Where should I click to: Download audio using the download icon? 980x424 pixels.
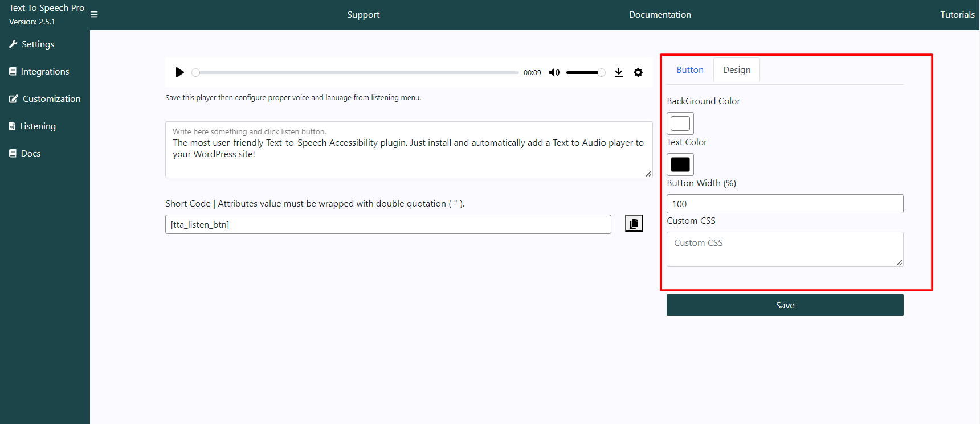click(619, 72)
